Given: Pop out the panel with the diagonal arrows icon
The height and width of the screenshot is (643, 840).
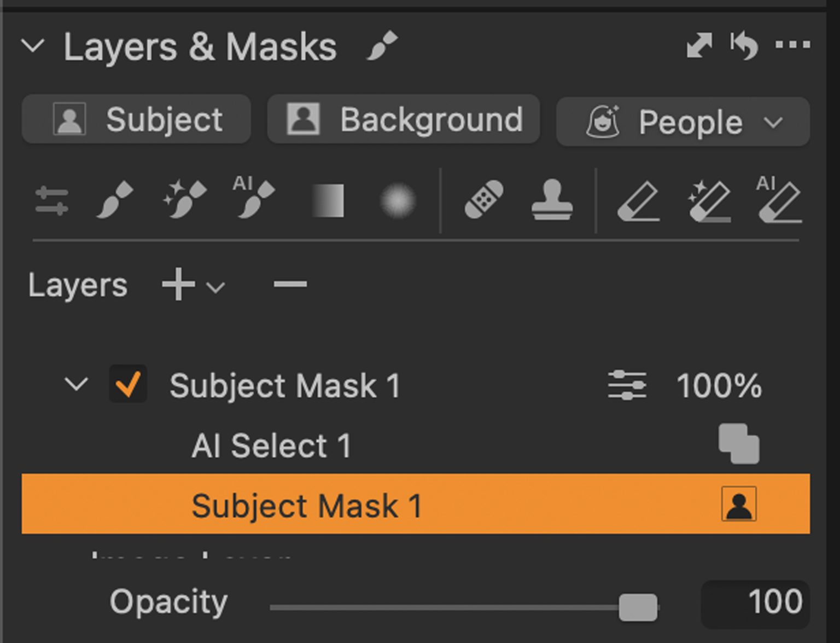Looking at the screenshot, I should (699, 45).
